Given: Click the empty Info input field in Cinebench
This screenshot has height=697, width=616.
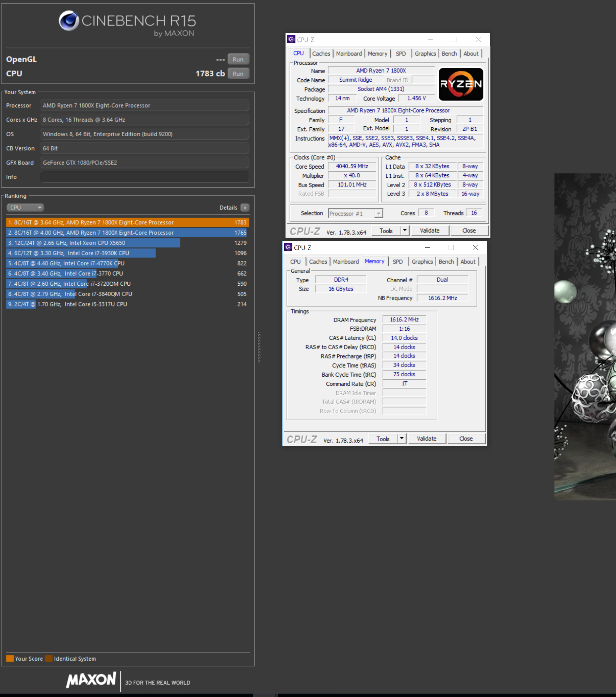Looking at the screenshot, I should tap(145, 177).
